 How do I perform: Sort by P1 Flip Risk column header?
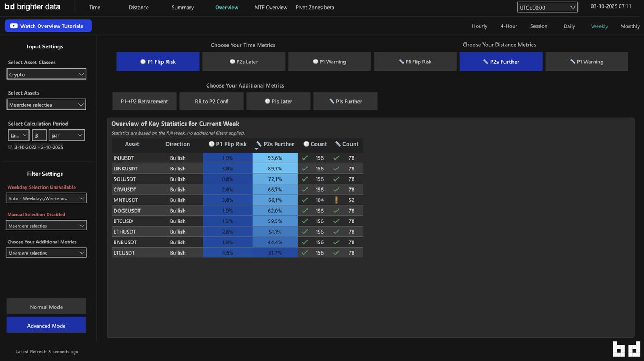tap(228, 144)
